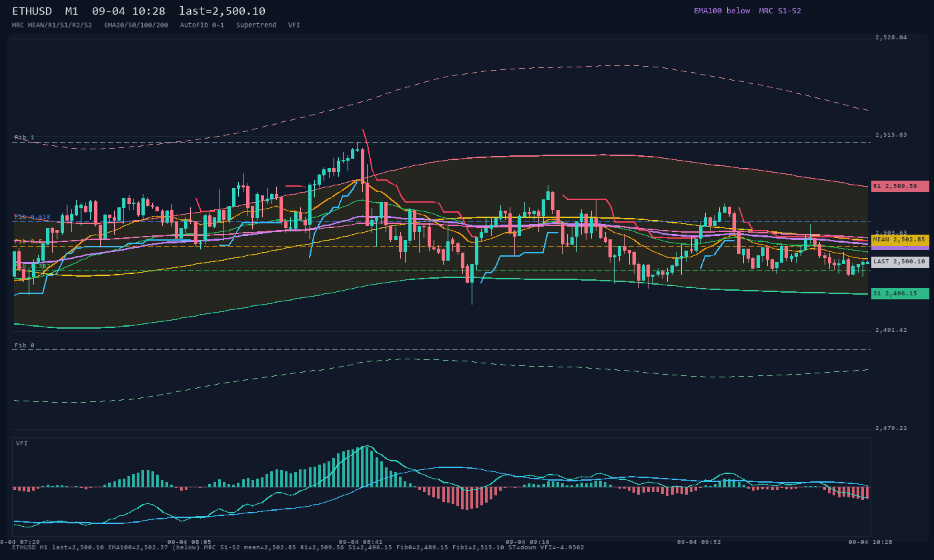Click the 'Fib 0.618' level label
Image resolution: width=934 pixels, height=560 pixels.
(32, 217)
